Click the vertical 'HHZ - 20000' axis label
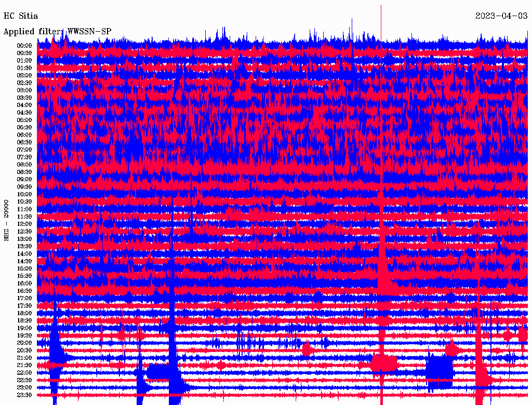The width and height of the screenshot is (532, 405). tap(6, 221)
